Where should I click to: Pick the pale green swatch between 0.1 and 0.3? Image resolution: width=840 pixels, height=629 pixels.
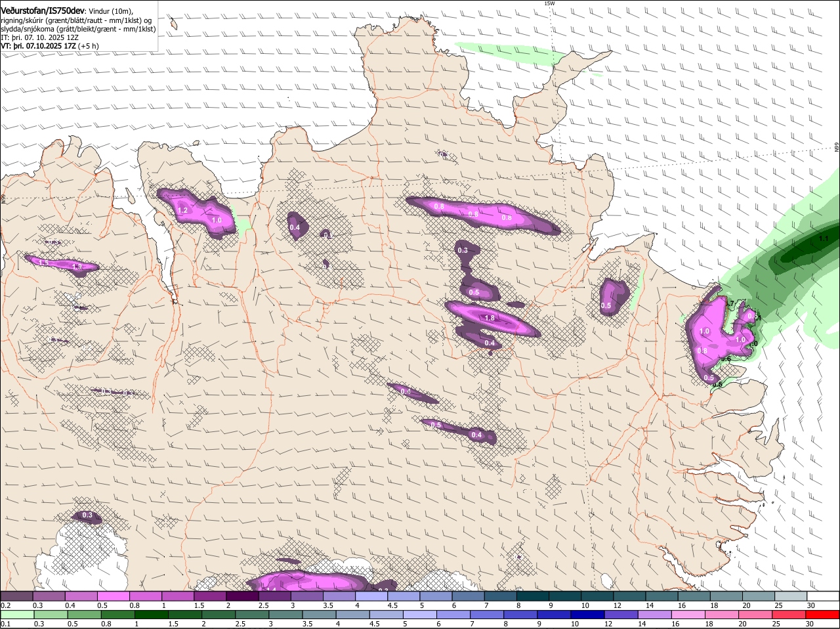[x=16, y=615]
